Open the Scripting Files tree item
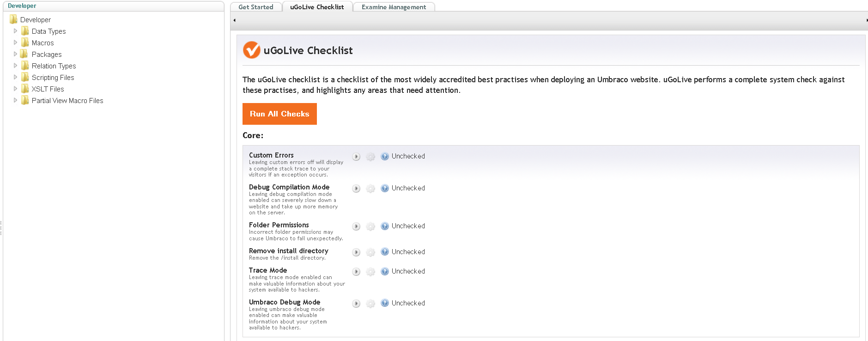The height and width of the screenshot is (341, 868). [53, 78]
